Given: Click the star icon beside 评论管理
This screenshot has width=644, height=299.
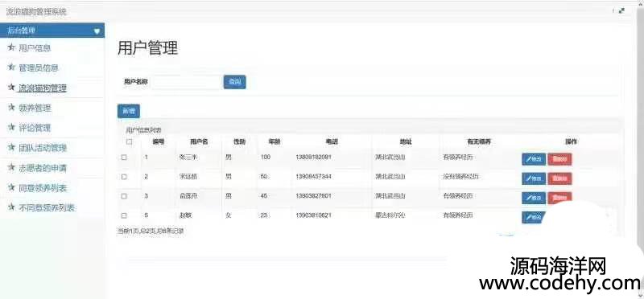Looking at the screenshot, I should click(11, 128).
